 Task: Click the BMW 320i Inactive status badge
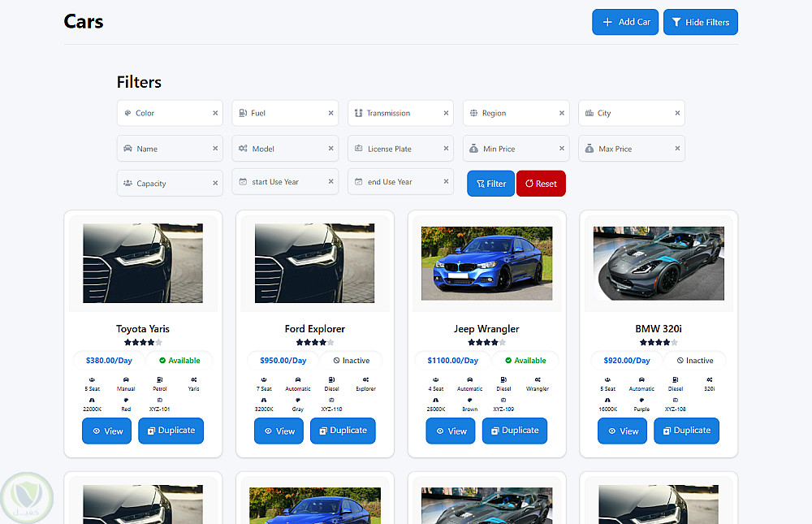695,361
